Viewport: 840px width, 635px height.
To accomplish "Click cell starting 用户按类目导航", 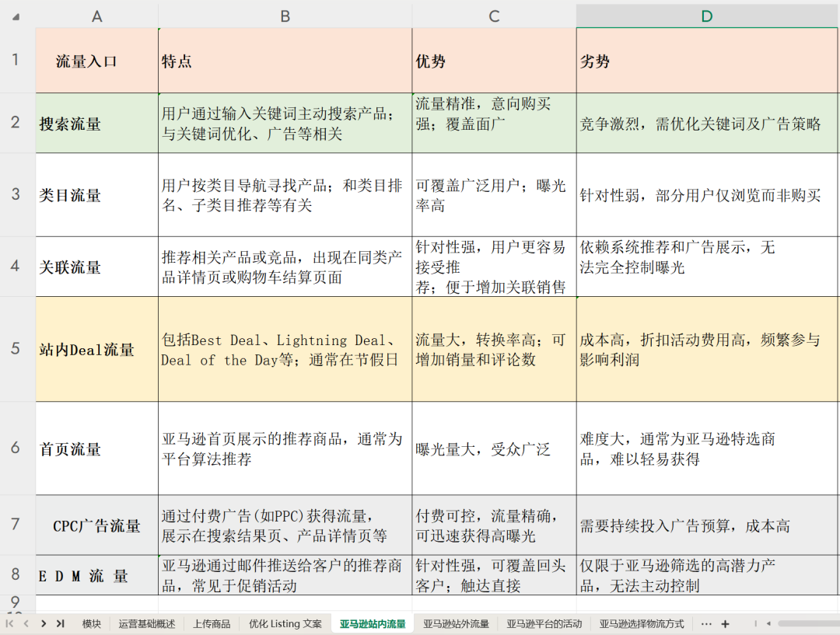I will pyautogui.click(x=285, y=195).
